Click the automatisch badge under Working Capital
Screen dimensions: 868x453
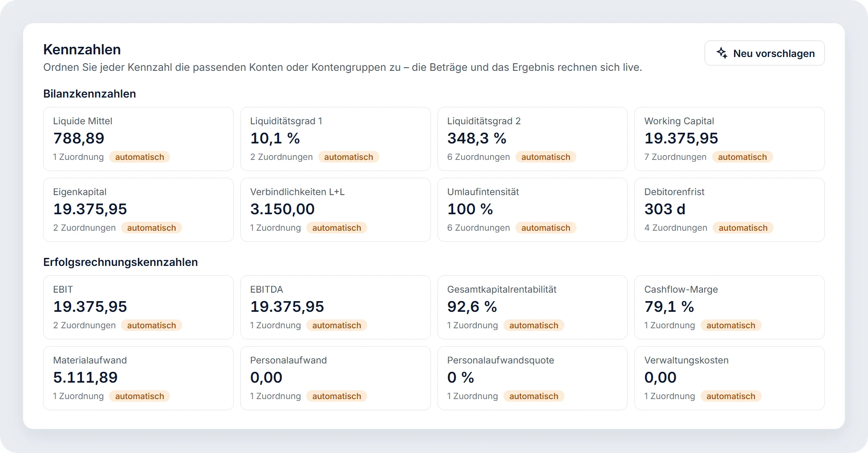click(x=742, y=157)
